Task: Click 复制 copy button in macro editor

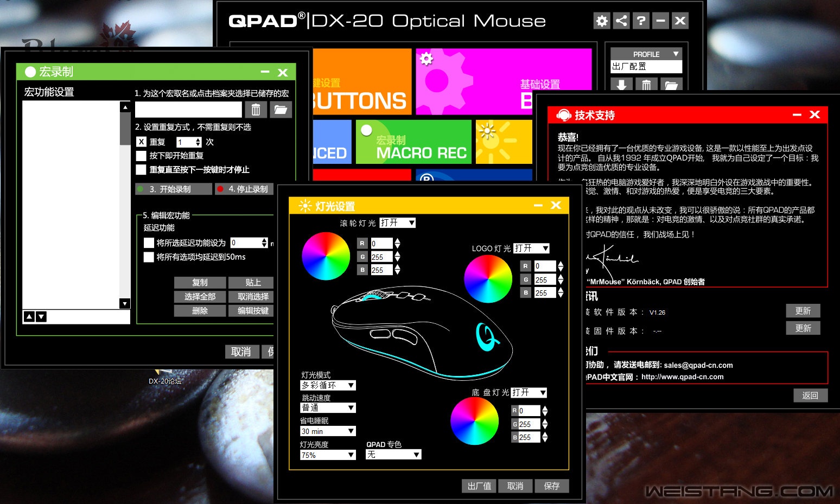Action: click(x=200, y=283)
